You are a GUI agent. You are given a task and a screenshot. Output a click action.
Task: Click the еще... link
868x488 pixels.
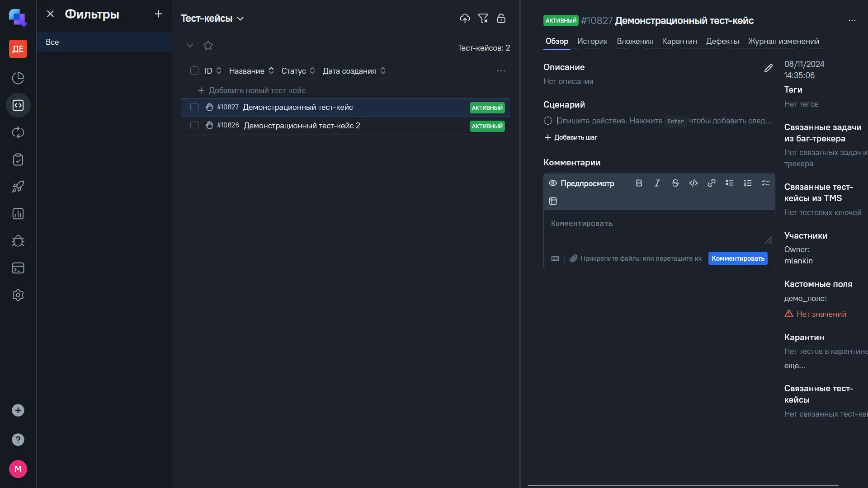[795, 366]
